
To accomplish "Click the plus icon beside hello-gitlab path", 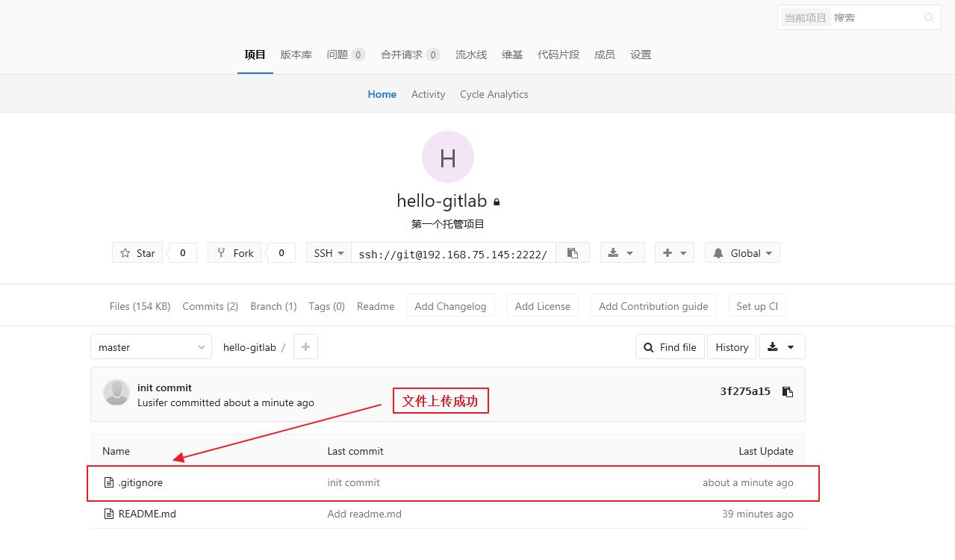I will click(x=305, y=347).
